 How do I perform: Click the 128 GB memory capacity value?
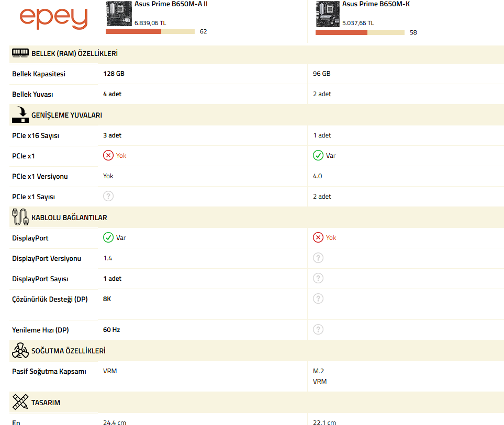tap(114, 74)
